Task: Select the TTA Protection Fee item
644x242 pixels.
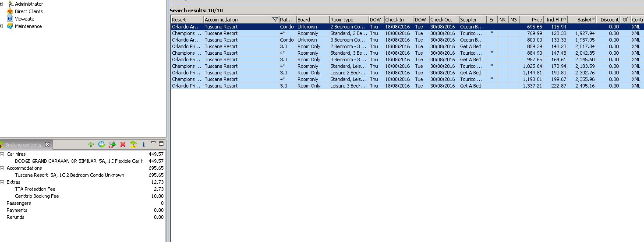Action: point(35,189)
